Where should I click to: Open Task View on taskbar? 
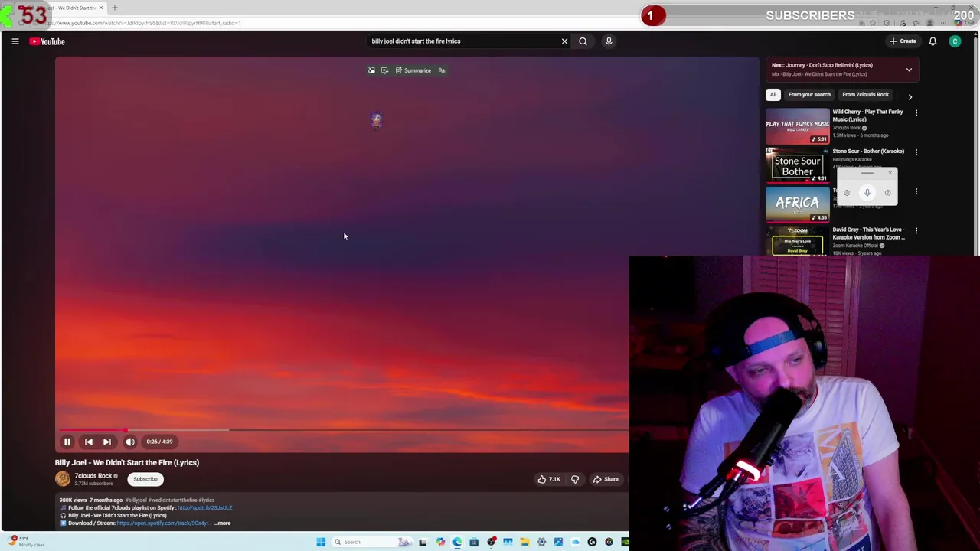[423, 542]
